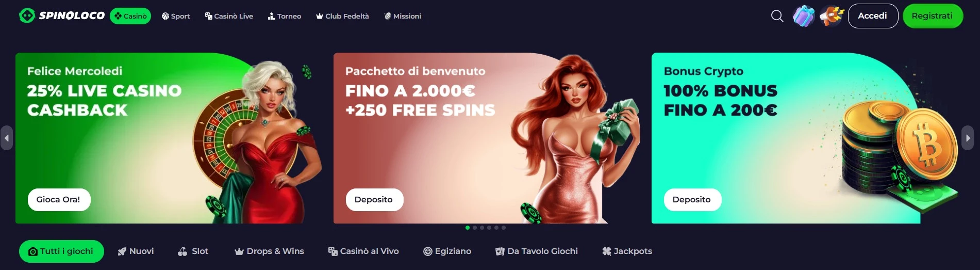This screenshot has width=980, height=270.
Task: Open the megaphone promotions icon
Action: [x=832, y=16]
